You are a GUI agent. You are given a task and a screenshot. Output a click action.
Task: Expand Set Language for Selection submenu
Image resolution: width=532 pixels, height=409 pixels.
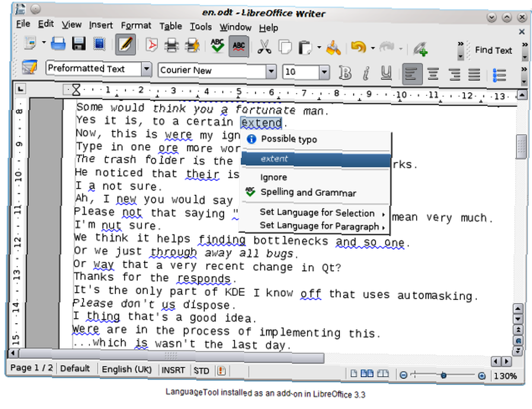pyautogui.click(x=316, y=213)
